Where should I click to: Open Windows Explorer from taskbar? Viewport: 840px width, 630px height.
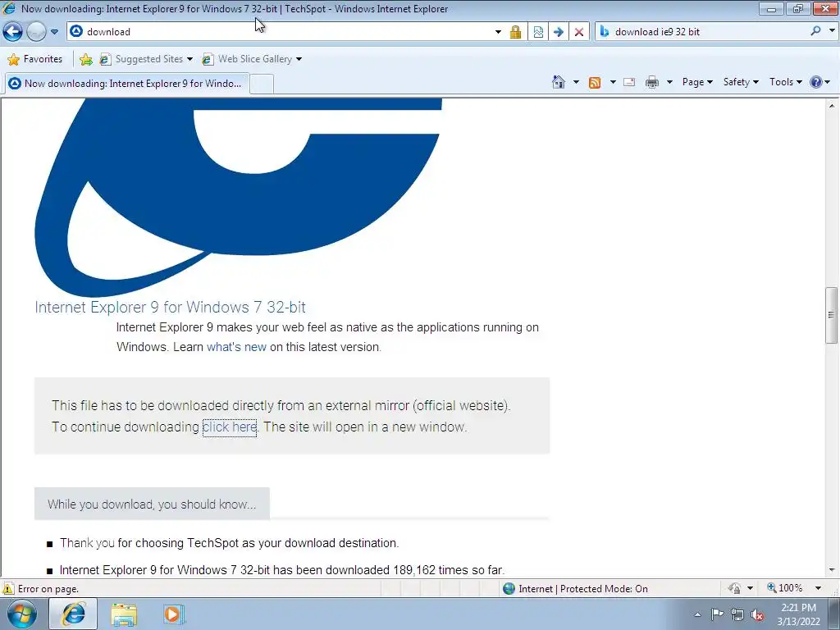tap(124, 614)
